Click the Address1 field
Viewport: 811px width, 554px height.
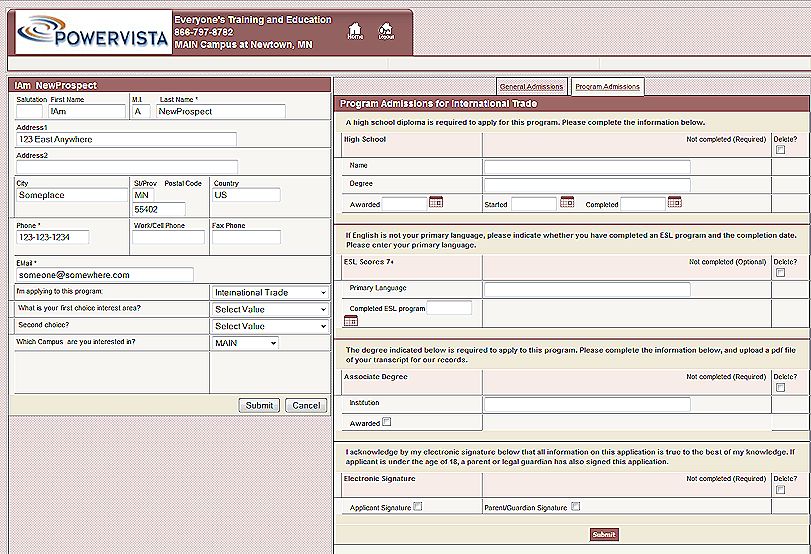pos(127,139)
